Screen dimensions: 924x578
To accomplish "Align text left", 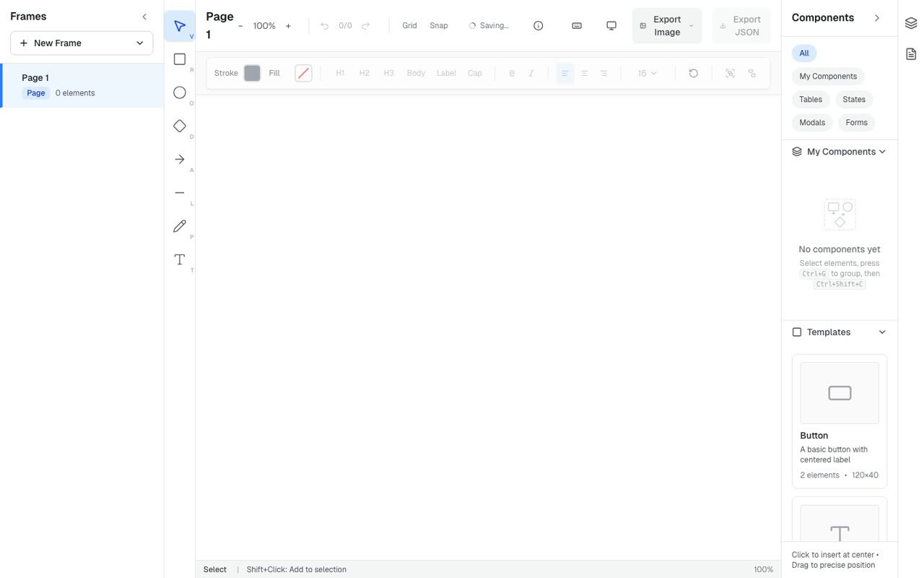I will pos(565,73).
